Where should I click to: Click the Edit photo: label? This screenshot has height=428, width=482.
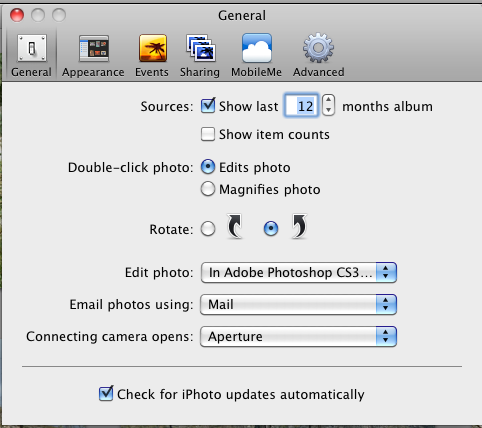tap(159, 273)
